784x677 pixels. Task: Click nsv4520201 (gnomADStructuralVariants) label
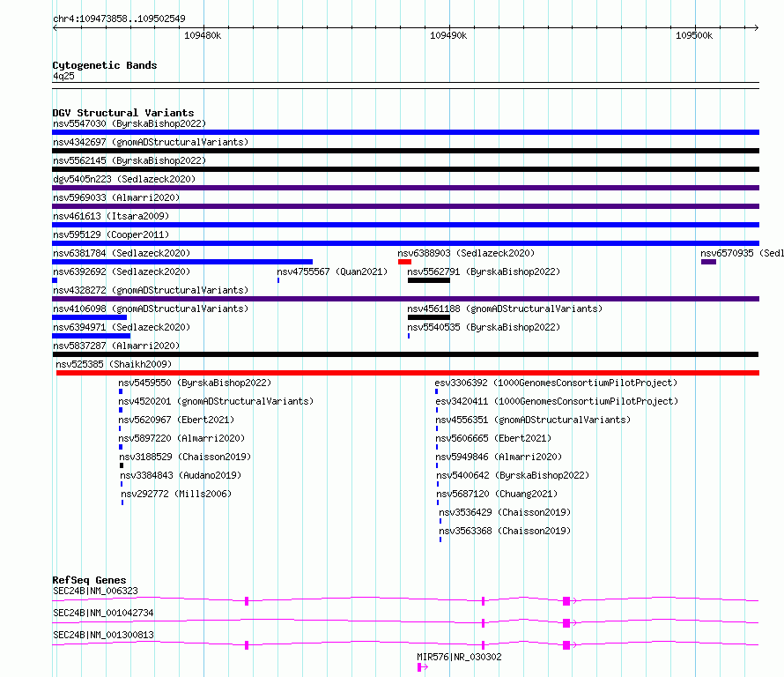tap(216, 401)
